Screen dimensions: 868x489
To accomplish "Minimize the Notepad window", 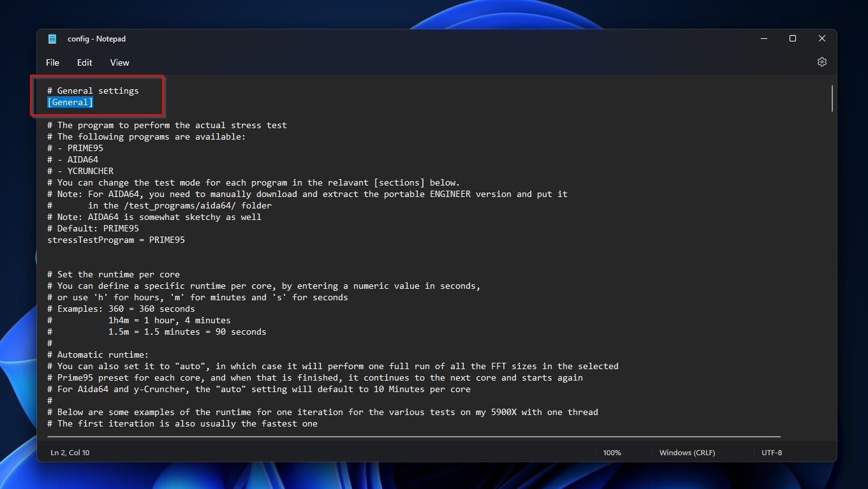I will click(764, 39).
